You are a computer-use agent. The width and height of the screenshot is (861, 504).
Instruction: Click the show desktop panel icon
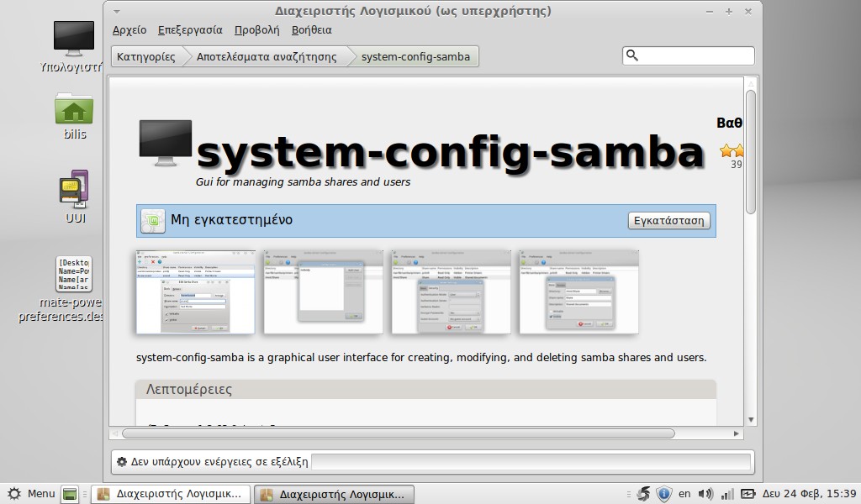(70, 494)
